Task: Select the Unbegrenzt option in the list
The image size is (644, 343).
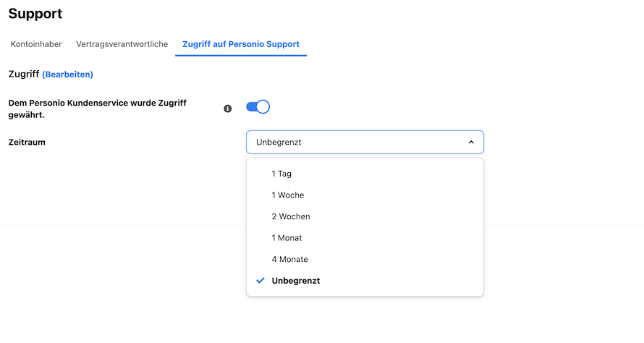Action: (365, 281)
